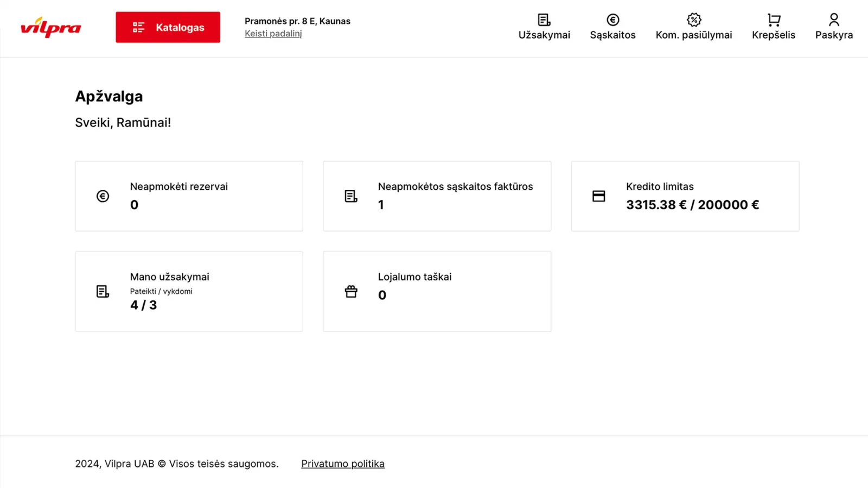
Task: Open Privatumo politika footer link
Action: [x=343, y=464]
